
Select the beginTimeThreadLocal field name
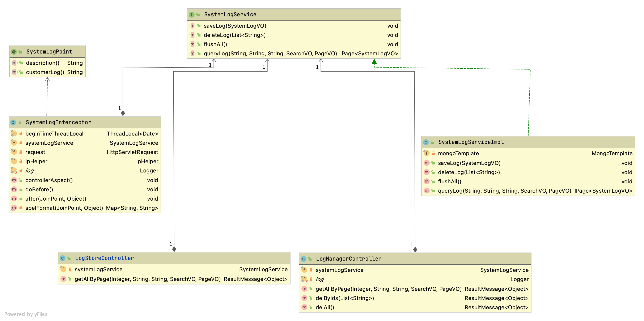click(x=54, y=134)
